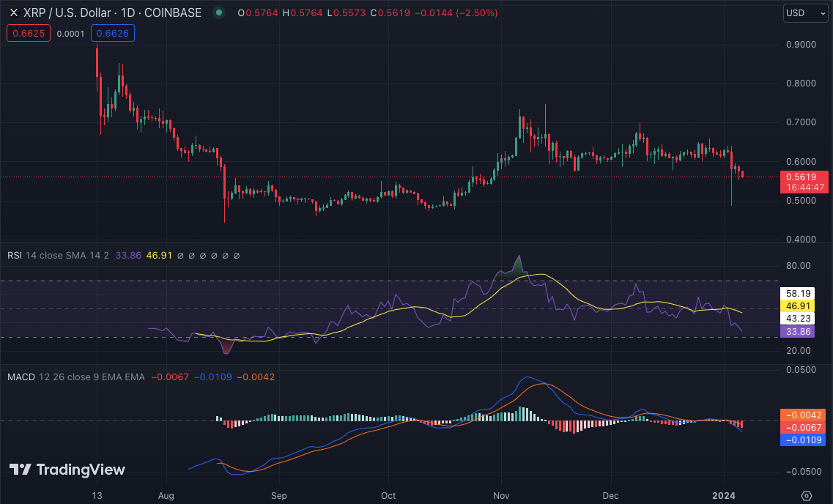This screenshot has width=833, height=504.
Task: Click the green market status dot
Action: tap(218, 13)
